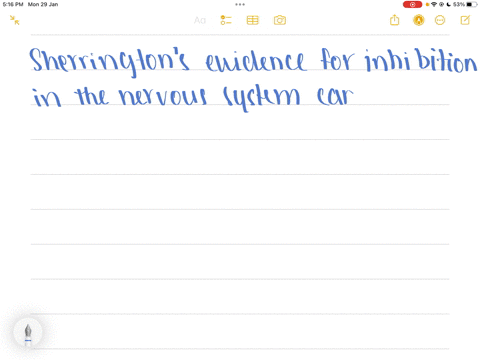This screenshot has height=360, width=480.
Task: Tap the handwritten word "Sherrington's"
Action: tap(110, 62)
